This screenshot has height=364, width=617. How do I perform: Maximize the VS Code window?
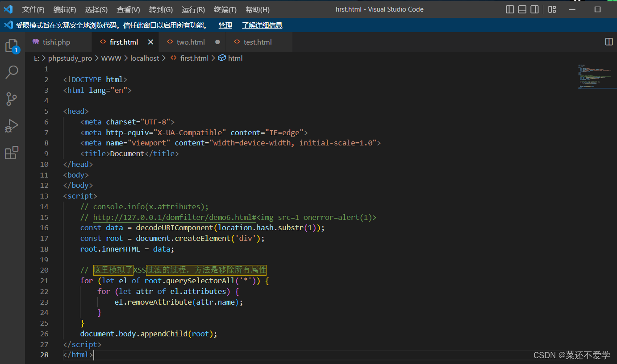[x=597, y=9]
